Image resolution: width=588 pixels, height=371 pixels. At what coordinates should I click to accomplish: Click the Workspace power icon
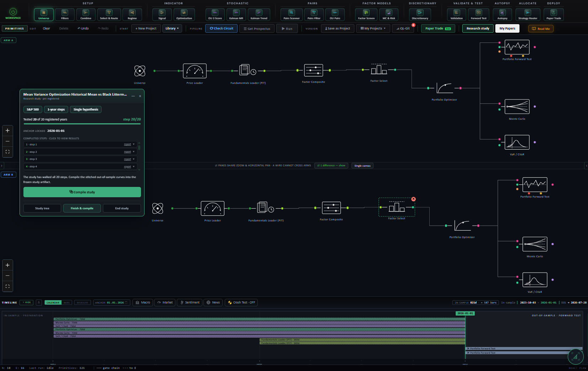[x=13, y=12]
